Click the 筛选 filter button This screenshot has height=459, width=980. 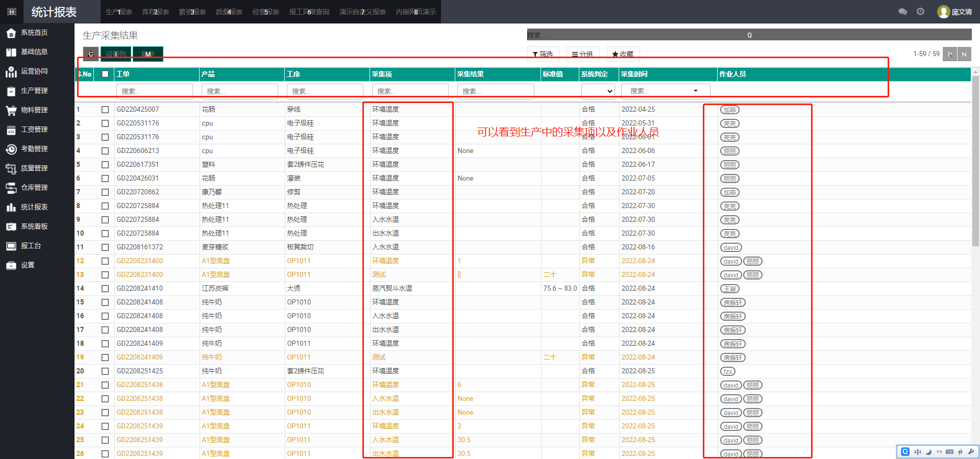click(x=543, y=54)
